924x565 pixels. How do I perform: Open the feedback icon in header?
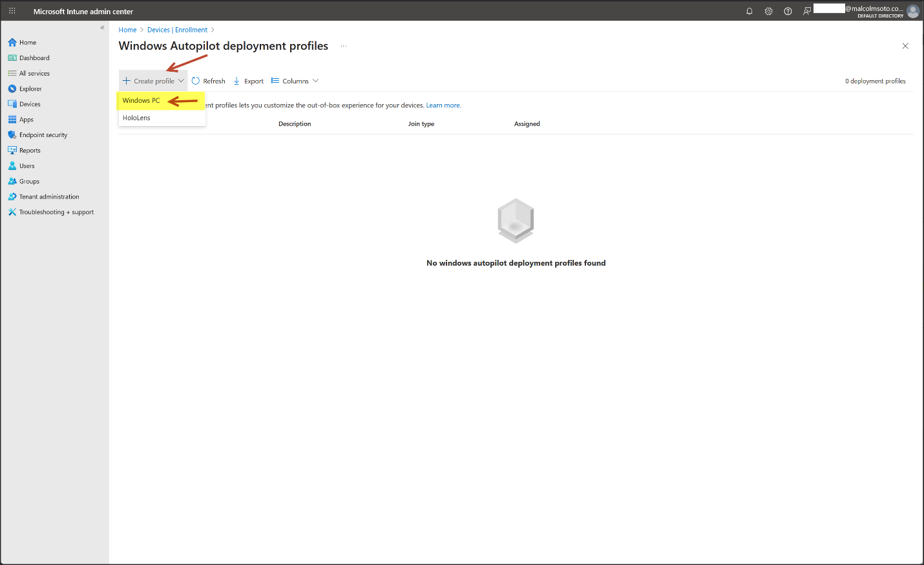pyautogui.click(x=807, y=11)
